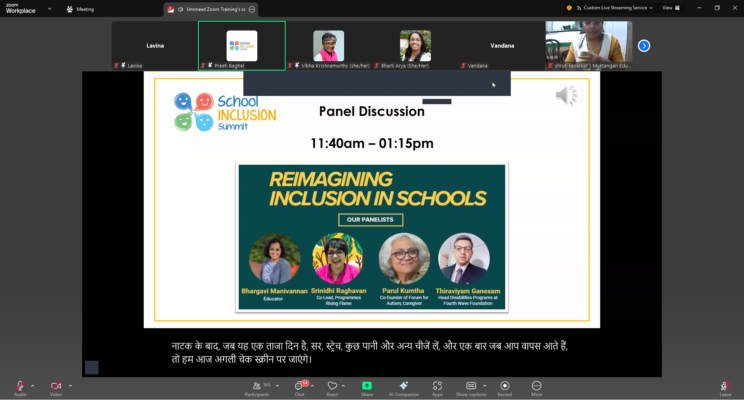This screenshot has width=744, height=400.
Task: Go to next page of video thumbnails
Action: point(644,46)
